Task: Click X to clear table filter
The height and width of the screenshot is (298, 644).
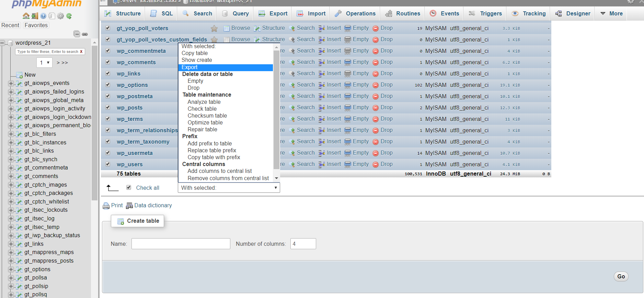Action: pos(81,52)
